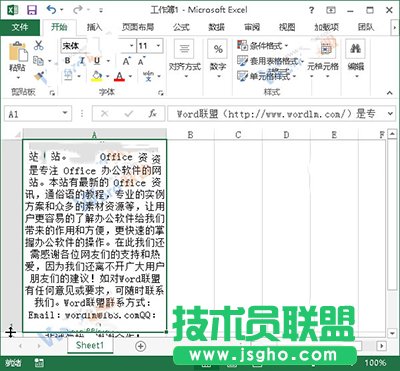Image resolution: width=400 pixels, height=371 pixels.
Task: Click the Save icon in quick access toolbar
Action: pos(32,10)
